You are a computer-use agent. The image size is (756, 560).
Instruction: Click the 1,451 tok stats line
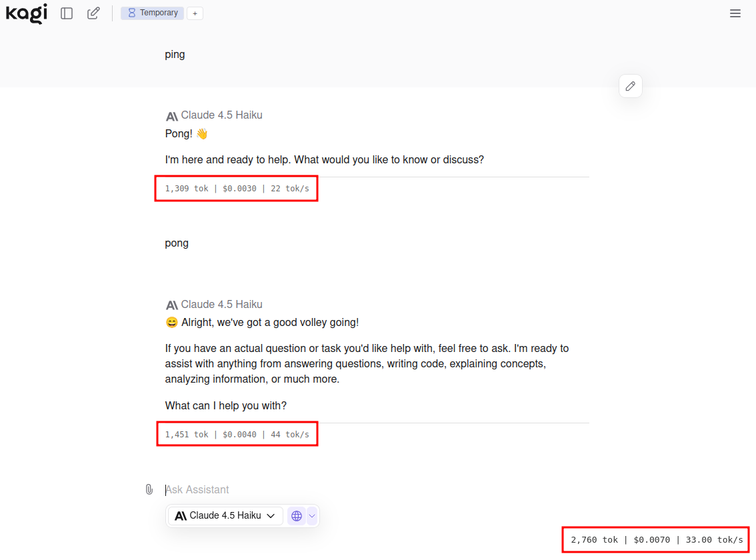click(x=237, y=435)
